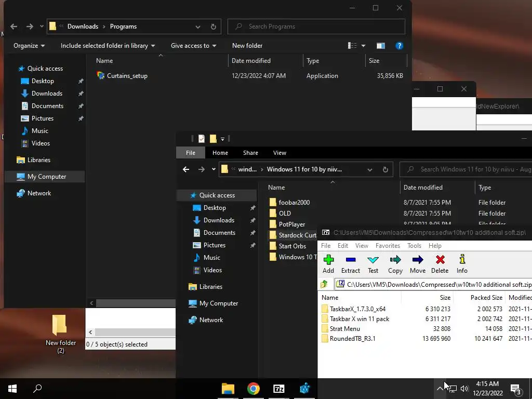Toggle the preview pane in Programs window
532x399 pixels.
381,46
